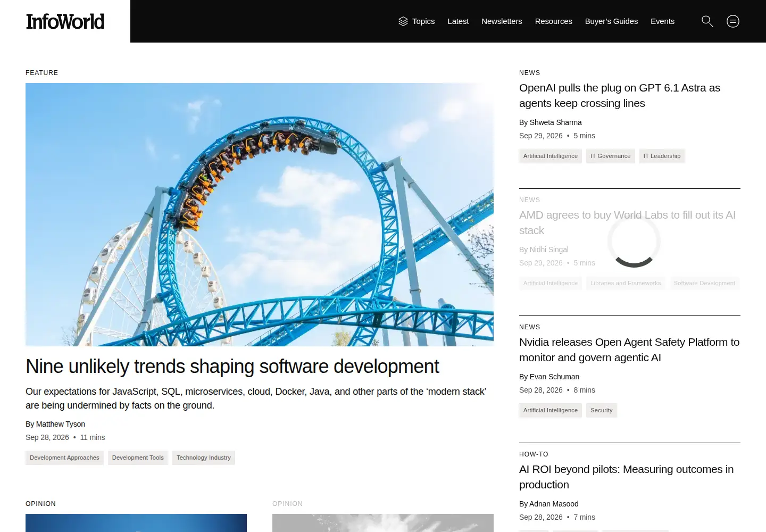Viewport: 766px width, 532px height.
Task: Open the hamburger menu icon
Action: coord(733,21)
